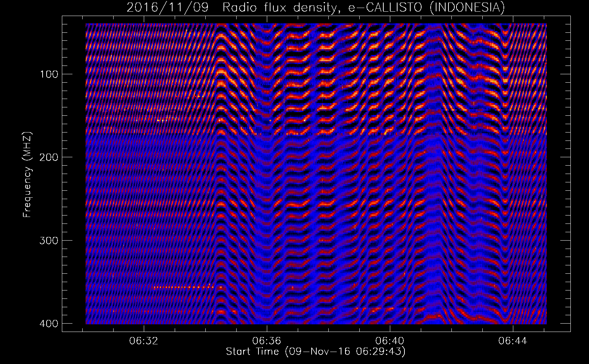Click the 100 frequency tick label
589x364 pixels.
point(48,74)
